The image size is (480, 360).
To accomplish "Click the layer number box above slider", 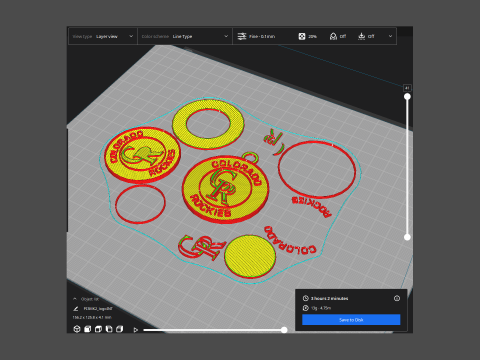I will (x=407, y=88).
